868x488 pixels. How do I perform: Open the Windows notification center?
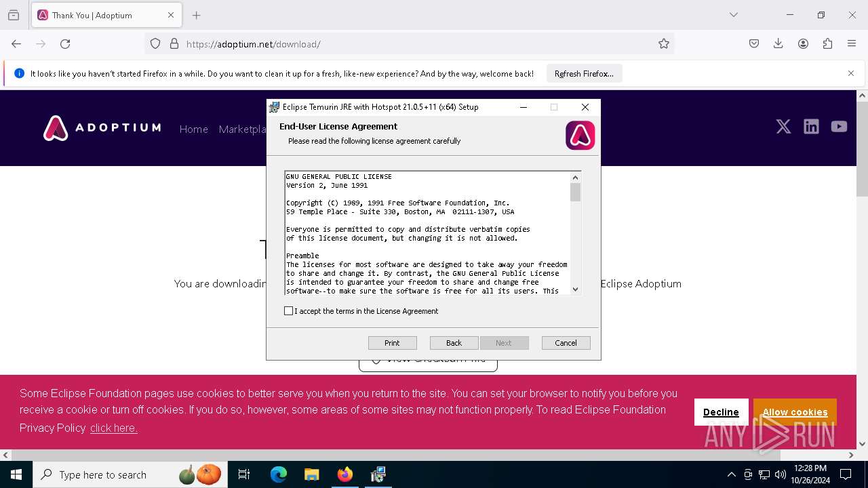[x=846, y=474]
